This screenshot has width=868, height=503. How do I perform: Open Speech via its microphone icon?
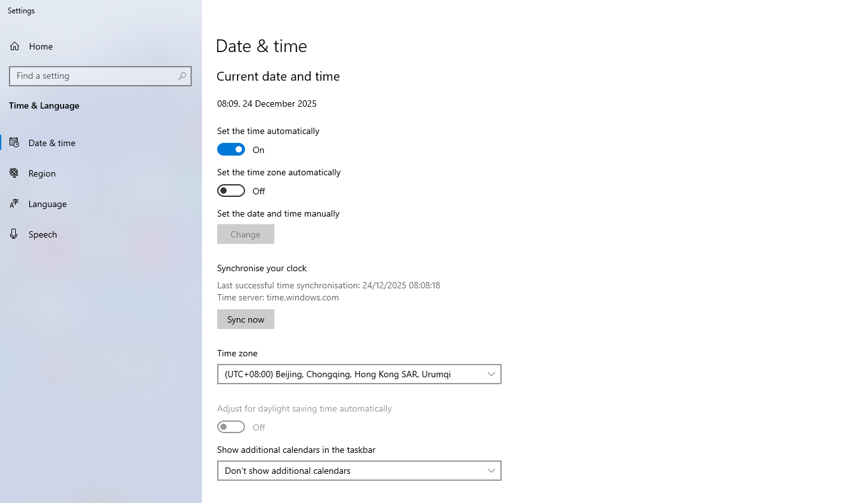[x=14, y=234]
